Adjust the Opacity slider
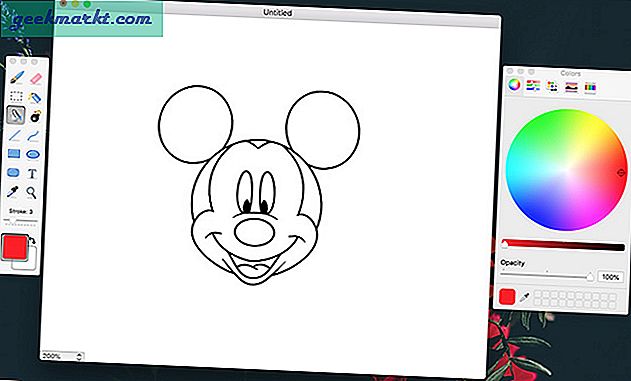 547,275
